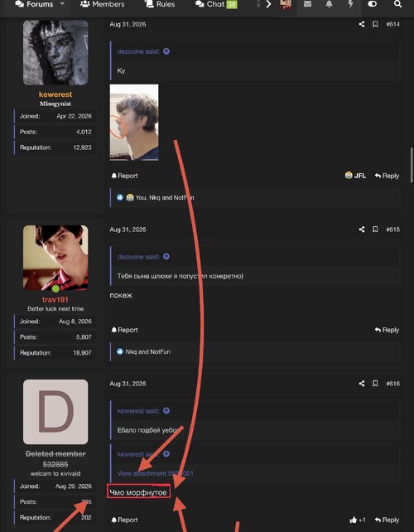Open the attached side-profile photo thumbnail
This screenshot has height=532, width=414.
[x=134, y=122]
